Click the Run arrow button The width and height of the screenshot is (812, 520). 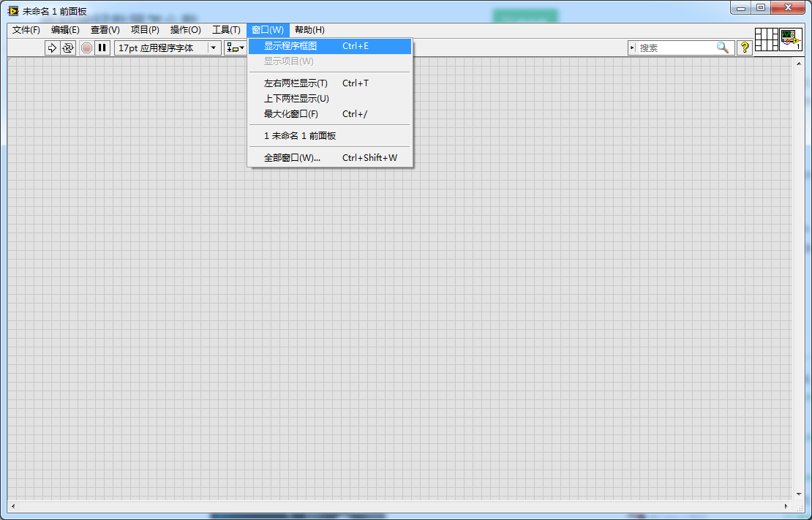point(52,48)
